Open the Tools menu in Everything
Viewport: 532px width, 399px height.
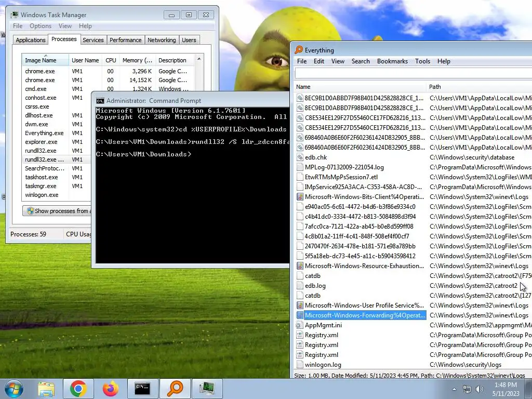[x=422, y=61]
